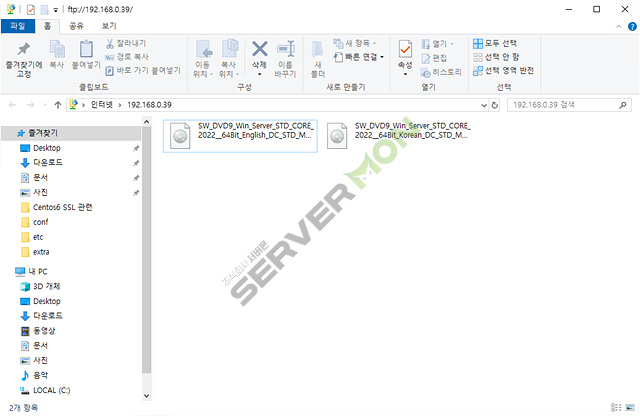Image resolution: width=640 pixels, height=416 pixels.
Task: Click 인터넷 in the address breadcrumb
Action: point(101,105)
